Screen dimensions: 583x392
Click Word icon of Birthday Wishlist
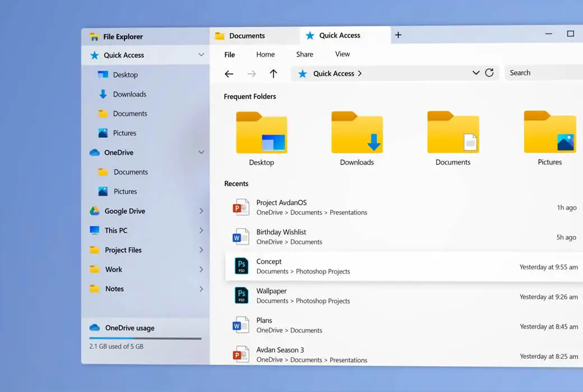pyautogui.click(x=240, y=237)
